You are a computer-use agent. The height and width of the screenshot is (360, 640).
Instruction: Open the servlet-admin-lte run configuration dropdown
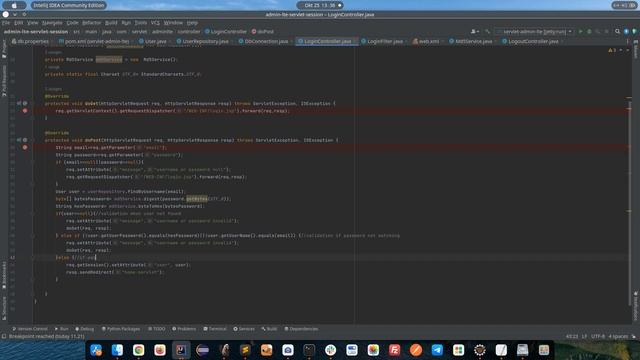534,31
